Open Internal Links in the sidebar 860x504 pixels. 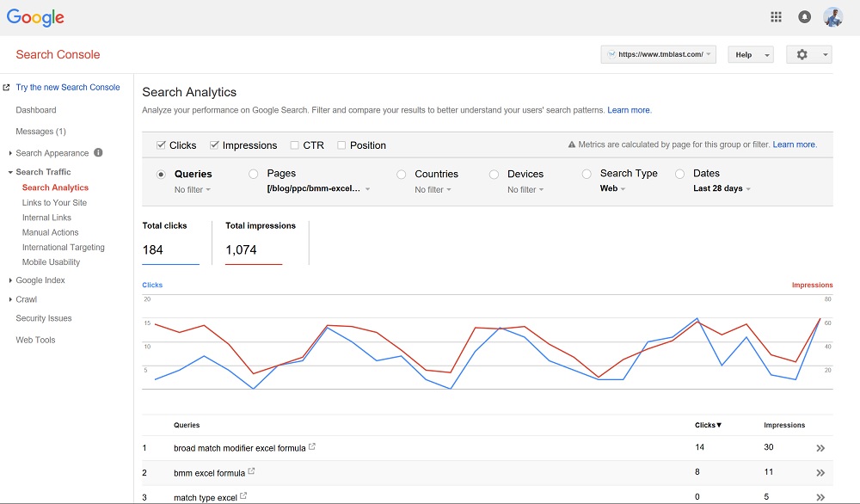(46, 218)
